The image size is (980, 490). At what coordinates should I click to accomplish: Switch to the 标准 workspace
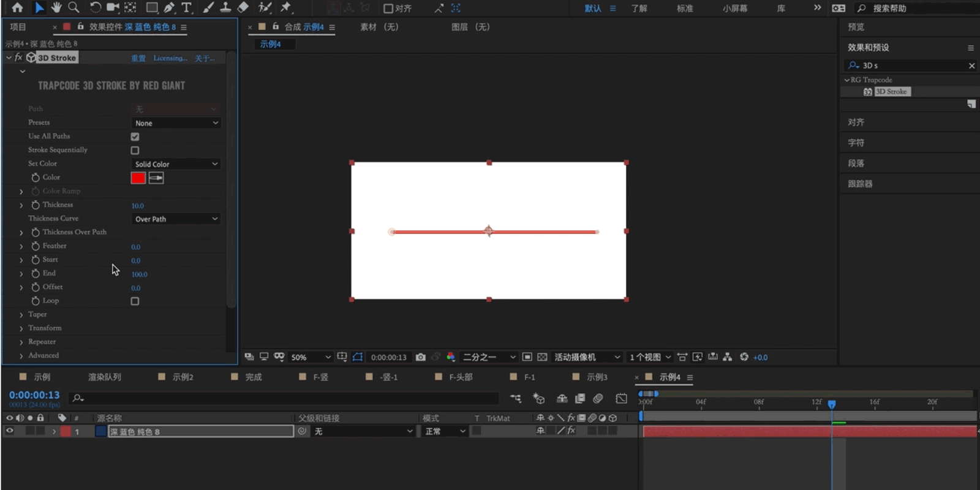pyautogui.click(x=684, y=9)
